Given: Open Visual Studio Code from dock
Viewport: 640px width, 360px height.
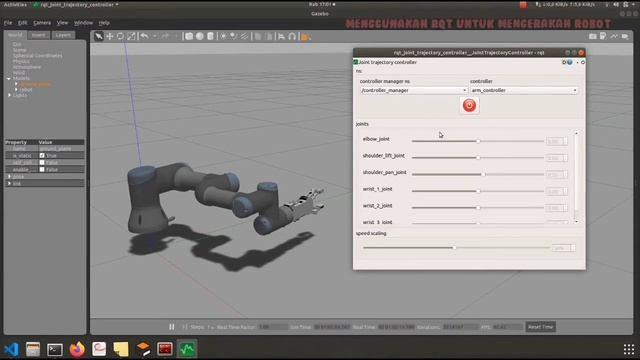Looking at the screenshot, I should [11, 349].
